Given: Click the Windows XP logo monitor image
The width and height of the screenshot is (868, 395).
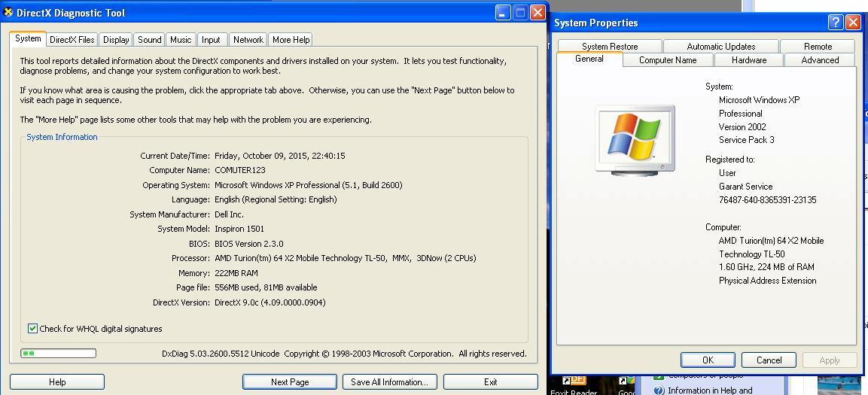Looking at the screenshot, I should click(635, 140).
